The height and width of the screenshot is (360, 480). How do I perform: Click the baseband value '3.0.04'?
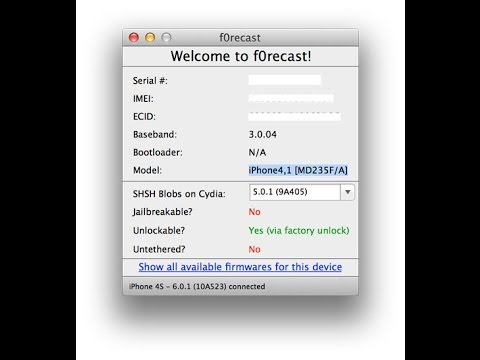coord(263,135)
